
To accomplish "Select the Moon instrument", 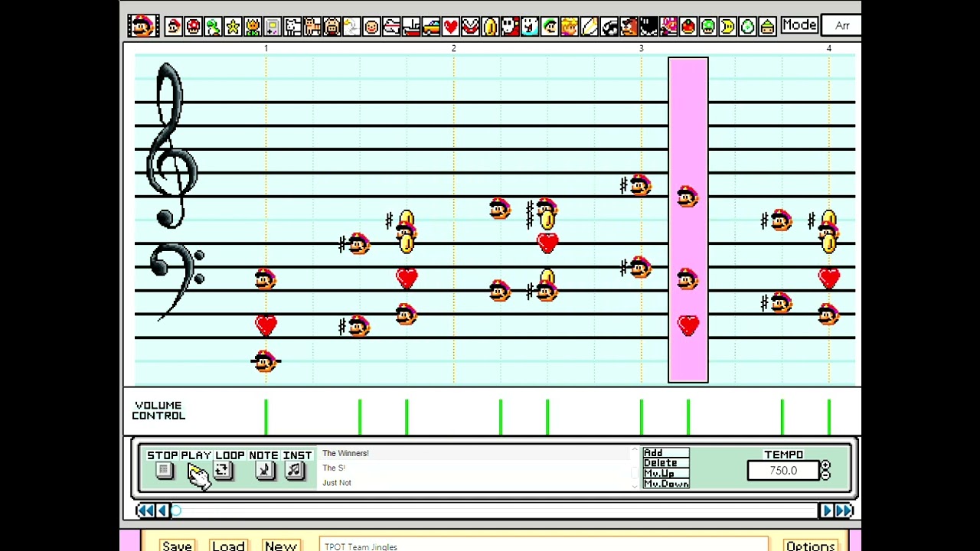I will 727,27.
